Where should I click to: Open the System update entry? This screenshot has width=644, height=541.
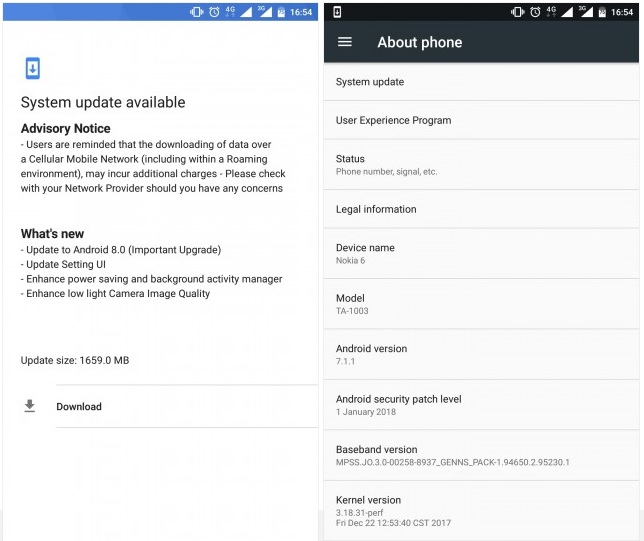(481, 82)
